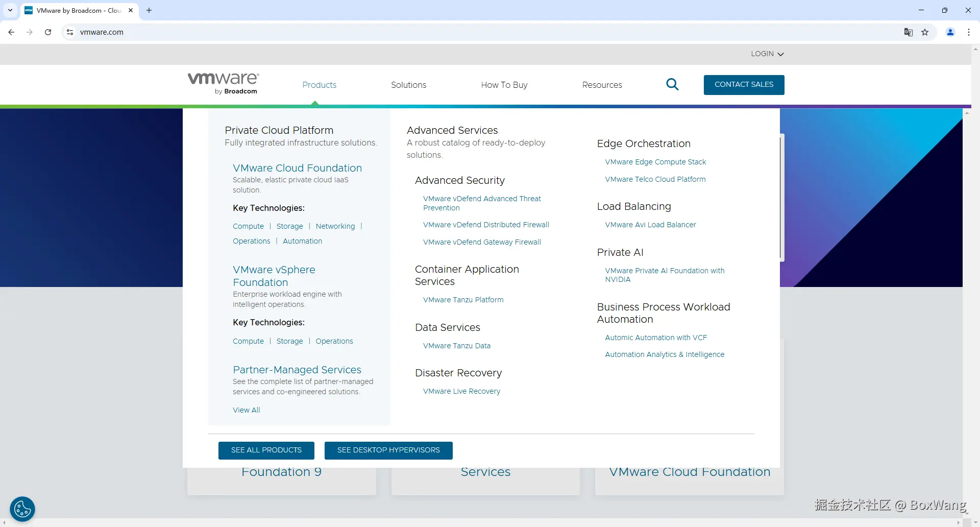Image resolution: width=980 pixels, height=527 pixels.
Task: Open VMware Avi Load Balancer link
Action: 651,225
